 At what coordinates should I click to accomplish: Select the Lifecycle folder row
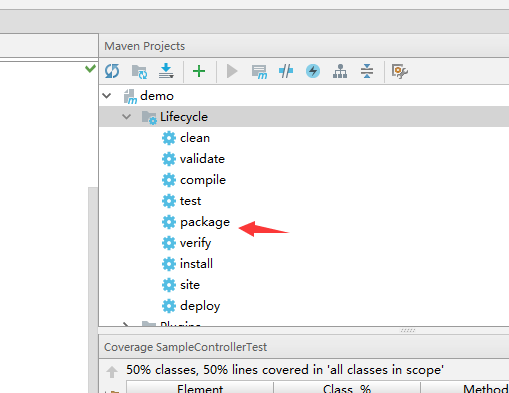pos(304,117)
